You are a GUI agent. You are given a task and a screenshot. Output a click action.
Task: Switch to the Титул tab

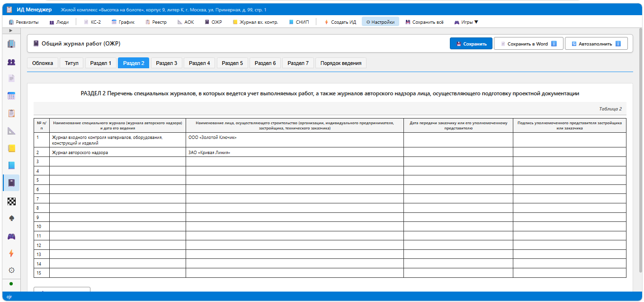pyautogui.click(x=72, y=63)
